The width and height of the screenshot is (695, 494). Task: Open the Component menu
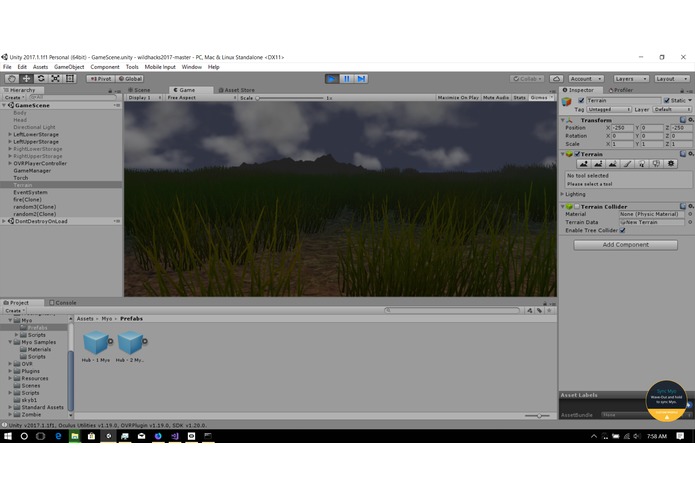[x=105, y=67]
